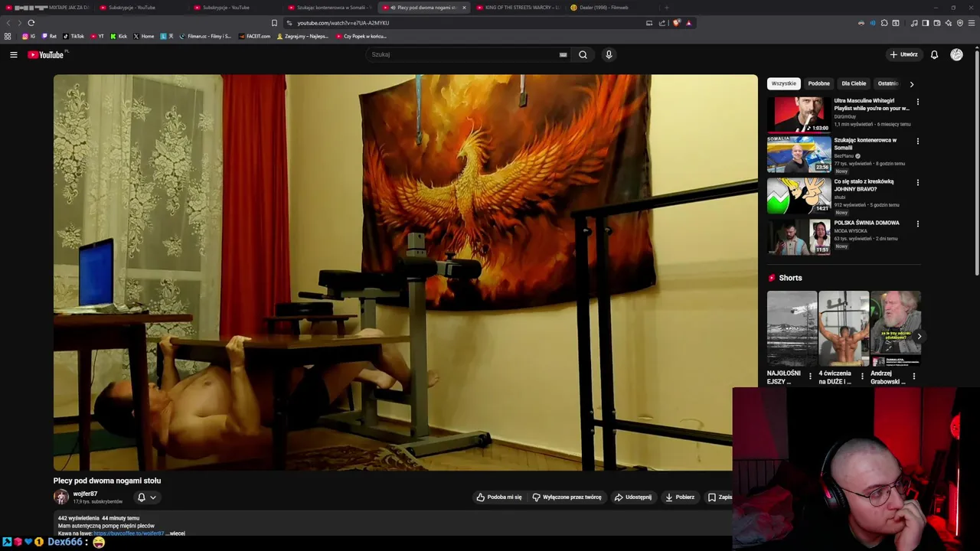The width and height of the screenshot is (980, 551).
Task: Open the apps grid in bookmarks bar
Action: click(x=8, y=36)
